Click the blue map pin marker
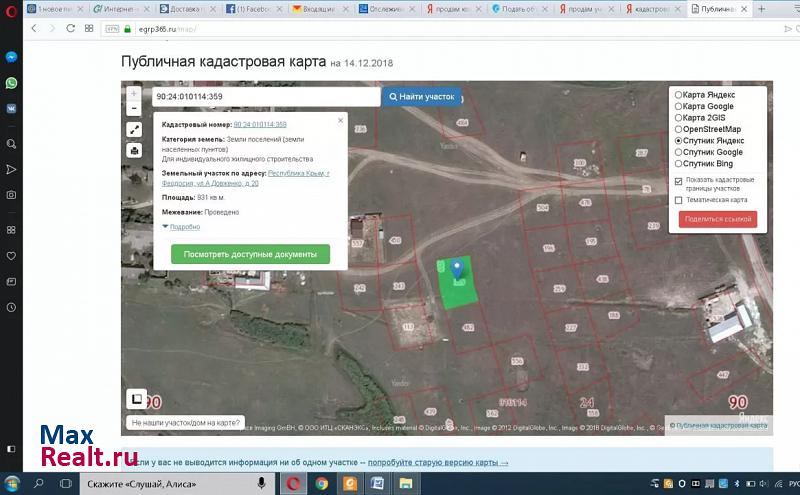 tap(458, 268)
